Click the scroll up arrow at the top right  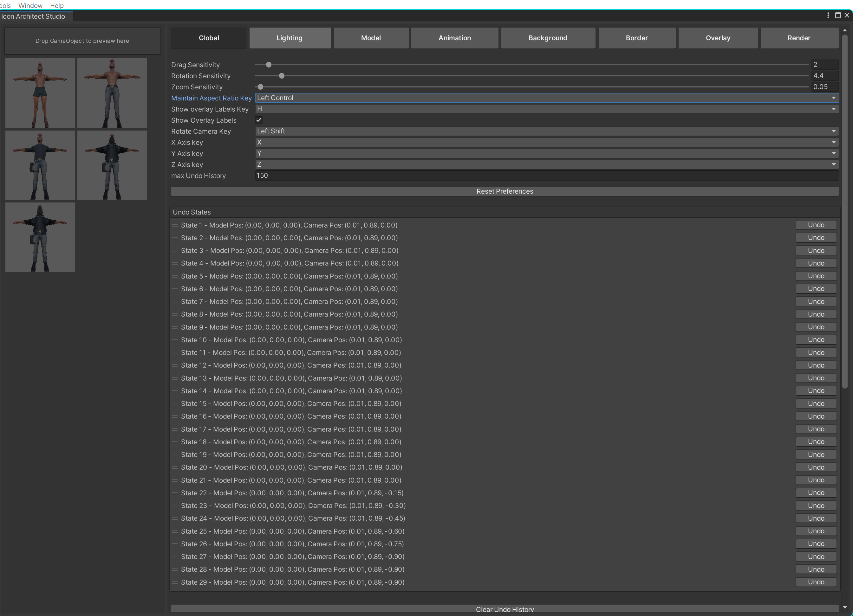coord(845,30)
